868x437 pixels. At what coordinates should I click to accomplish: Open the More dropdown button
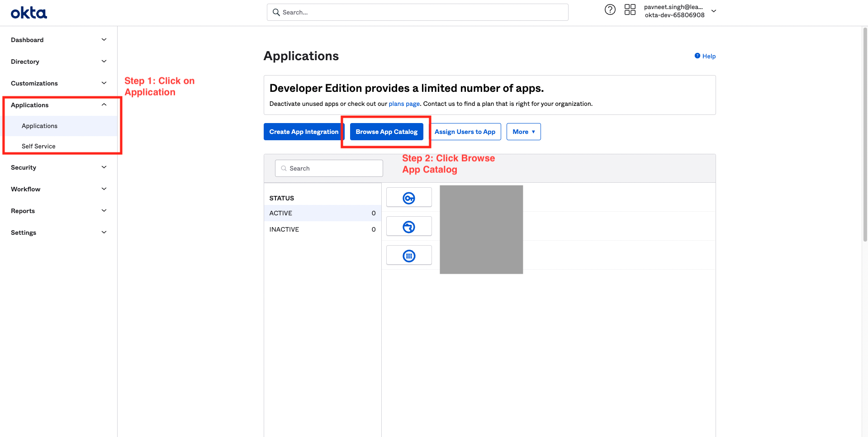point(523,132)
